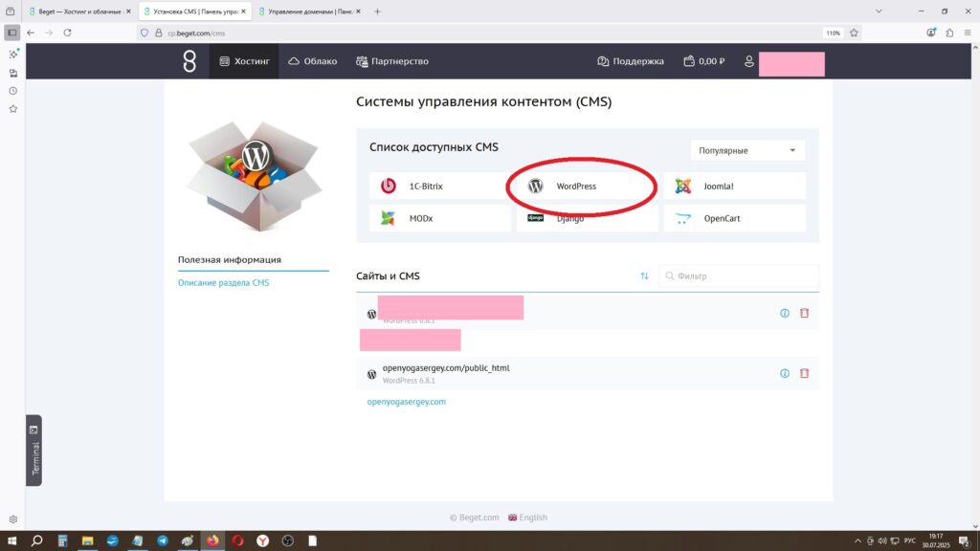Select the OpenCart CMS tile
Viewport: 980px width, 551px height.
click(x=734, y=219)
